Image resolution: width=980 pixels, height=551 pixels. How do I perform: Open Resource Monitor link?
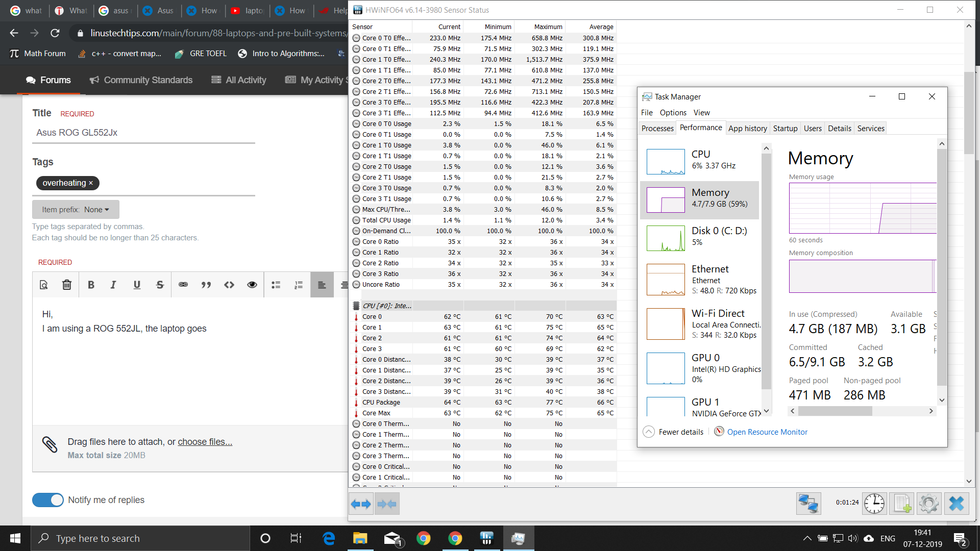(767, 432)
